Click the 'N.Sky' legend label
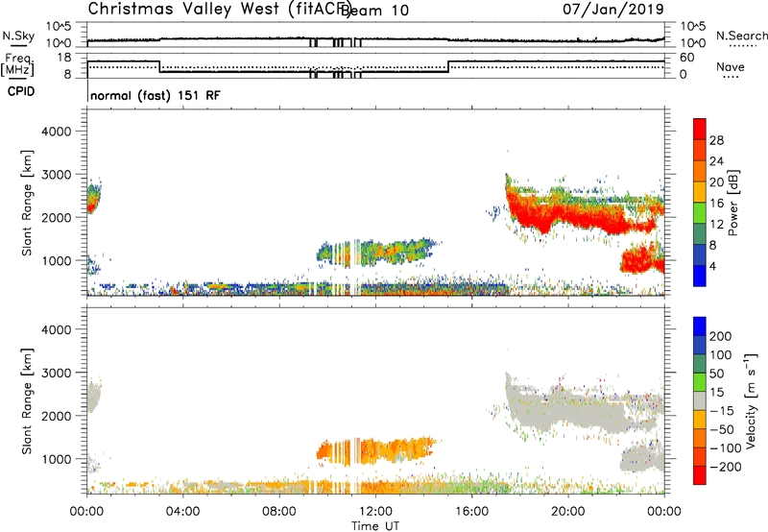 (x=18, y=36)
